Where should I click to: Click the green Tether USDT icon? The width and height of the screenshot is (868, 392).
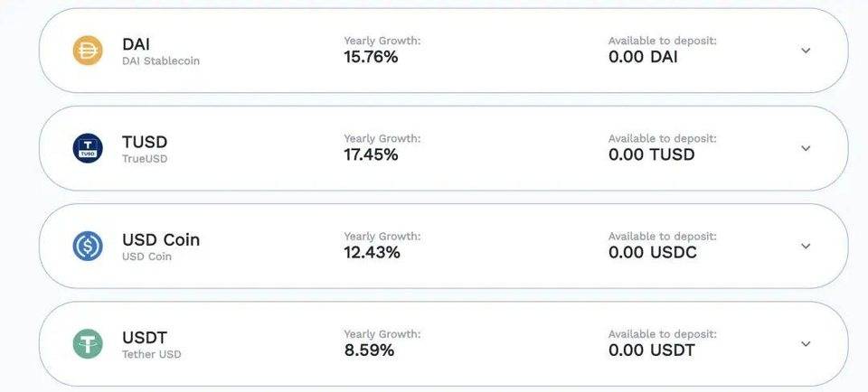click(x=88, y=344)
